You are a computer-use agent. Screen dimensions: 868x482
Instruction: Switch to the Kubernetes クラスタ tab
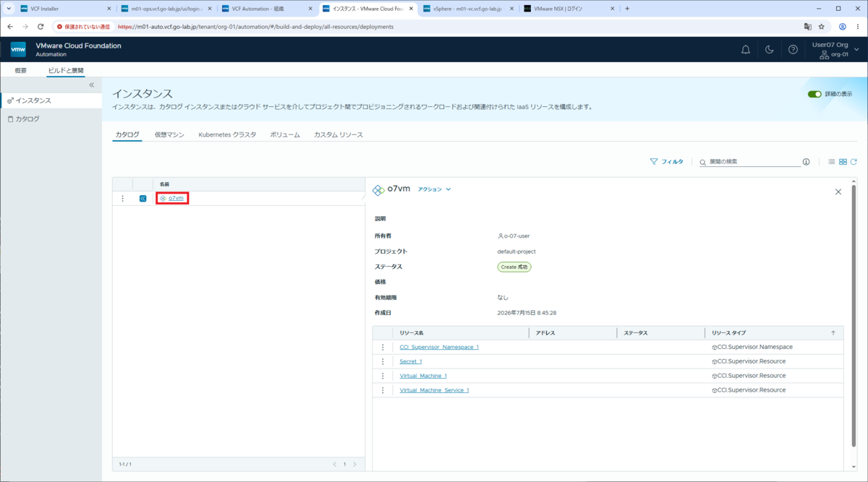click(227, 134)
